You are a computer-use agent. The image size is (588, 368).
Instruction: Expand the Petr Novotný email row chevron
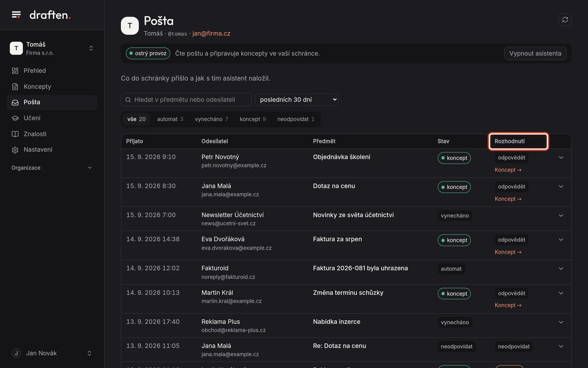[561, 158]
